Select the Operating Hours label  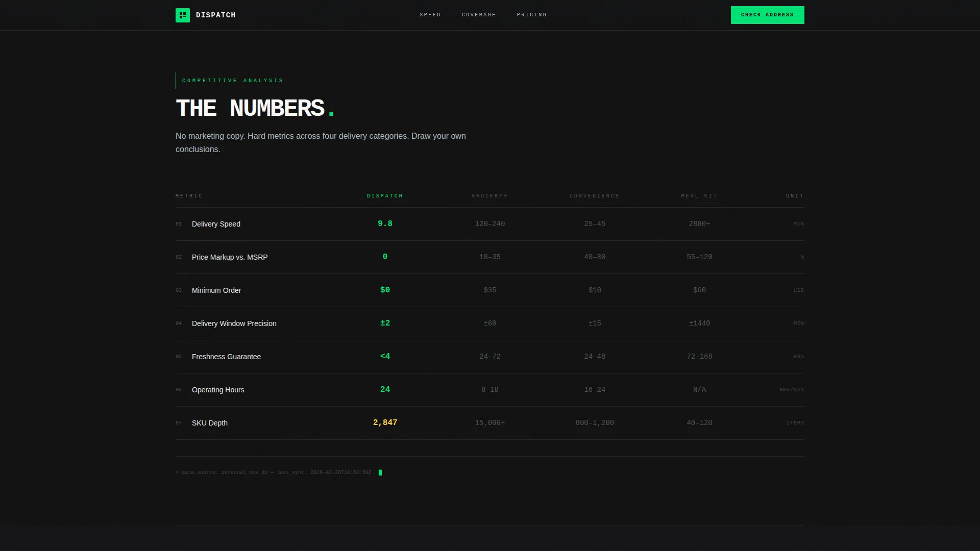point(218,390)
